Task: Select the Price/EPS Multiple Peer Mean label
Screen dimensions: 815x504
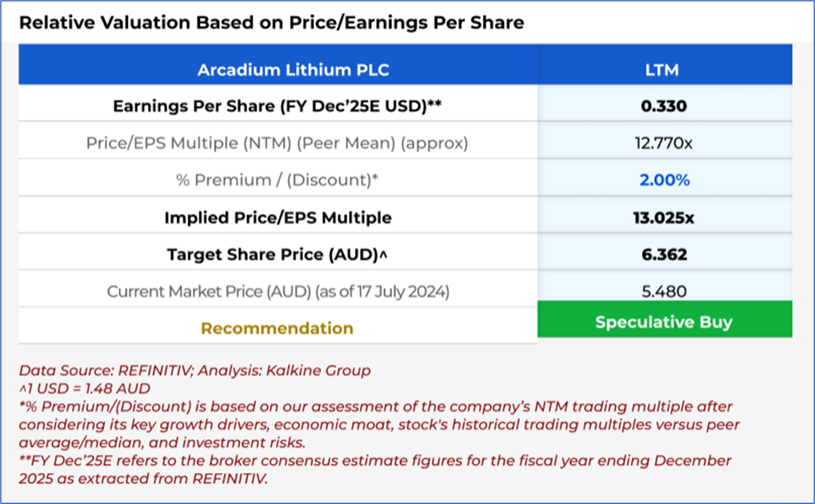Action: click(x=277, y=143)
